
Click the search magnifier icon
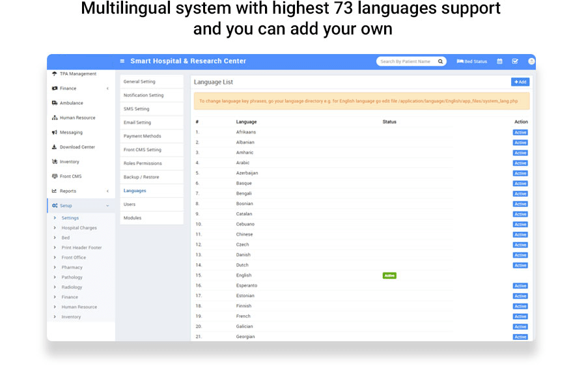440,61
